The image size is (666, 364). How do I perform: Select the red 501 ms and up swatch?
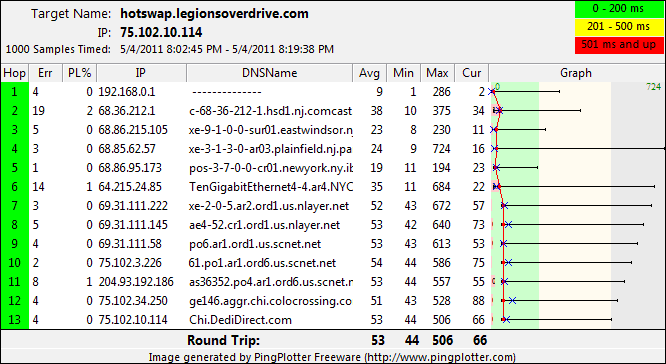pyautogui.click(x=618, y=45)
